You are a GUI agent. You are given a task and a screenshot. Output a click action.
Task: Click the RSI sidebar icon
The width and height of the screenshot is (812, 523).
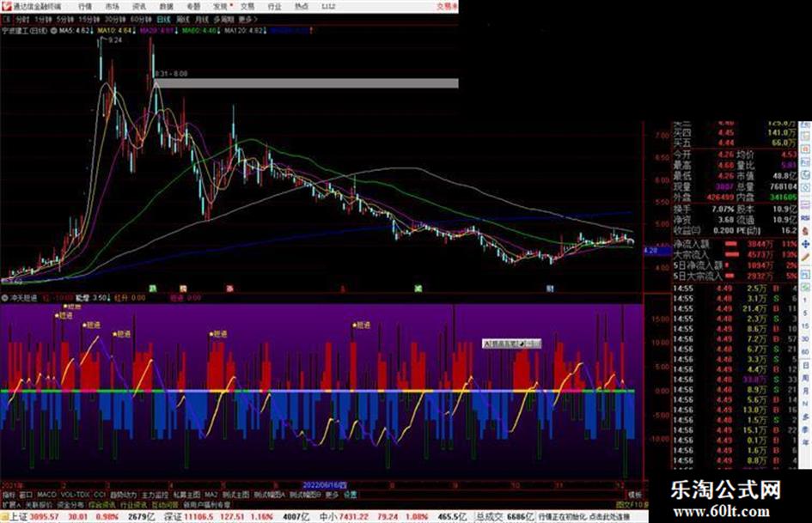point(806,217)
